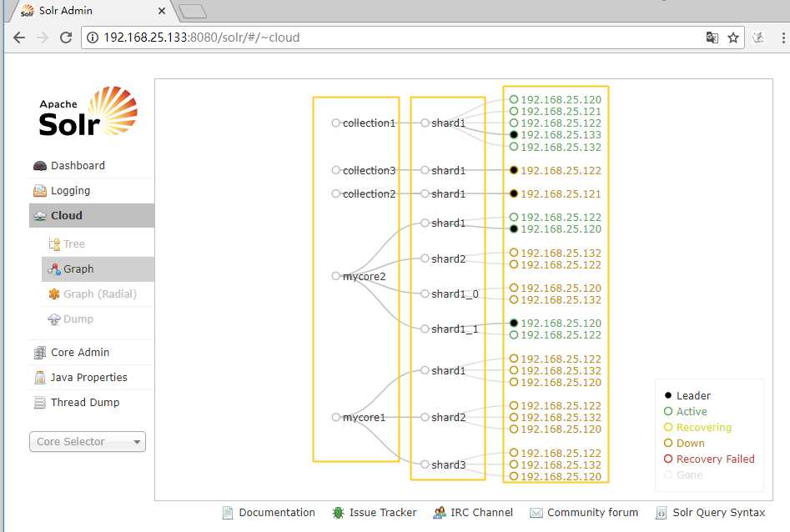Click the Dump cloud icon
This screenshot has width=790, height=532.
[54, 319]
